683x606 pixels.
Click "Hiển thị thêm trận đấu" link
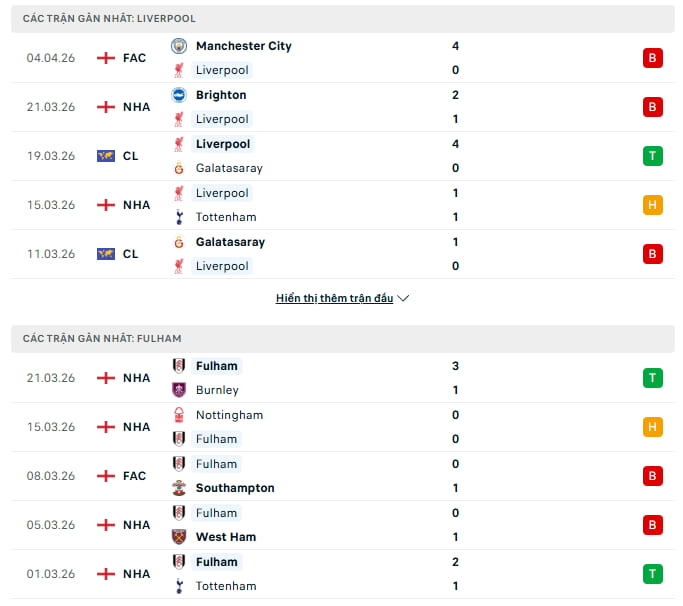334,298
